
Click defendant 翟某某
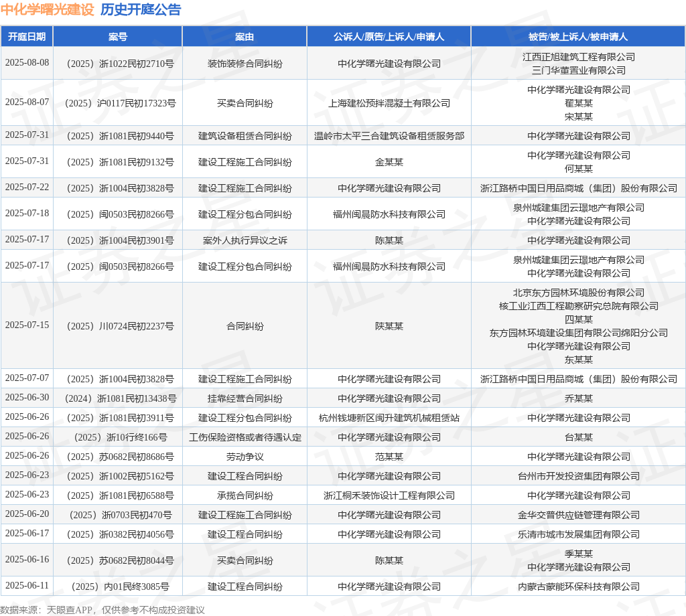[x=578, y=103]
